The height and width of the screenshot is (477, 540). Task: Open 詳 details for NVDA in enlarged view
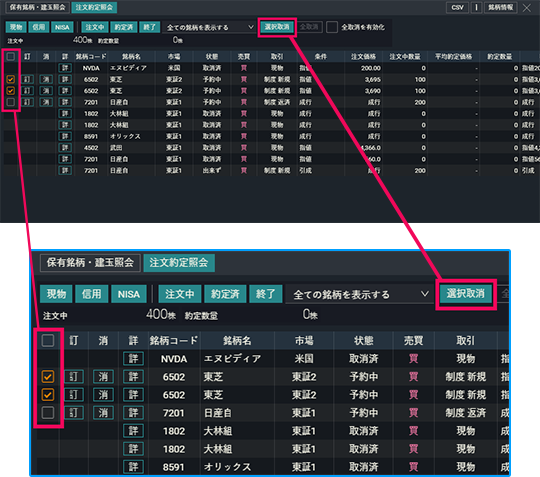pyautogui.click(x=133, y=359)
